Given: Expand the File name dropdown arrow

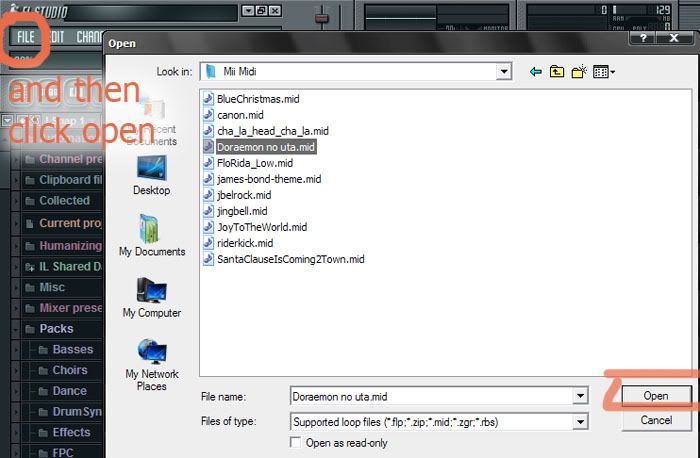Looking at the screenshot, I should 580,396.
